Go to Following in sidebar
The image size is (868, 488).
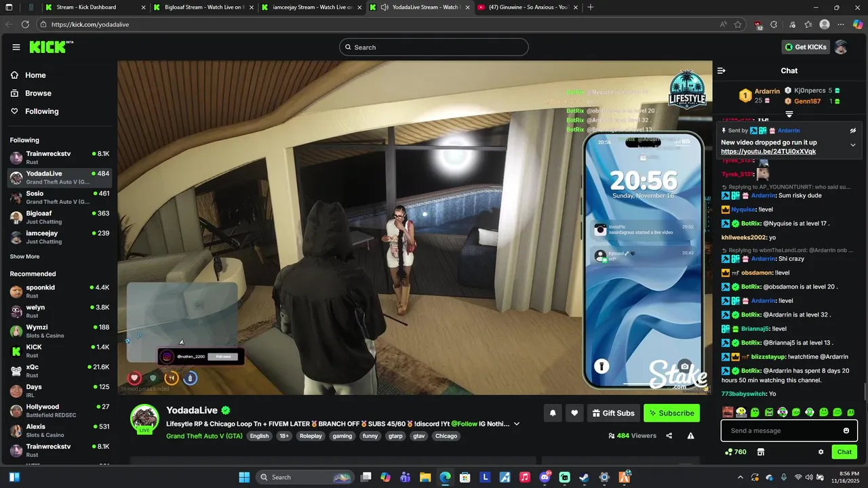click(42, 111)
